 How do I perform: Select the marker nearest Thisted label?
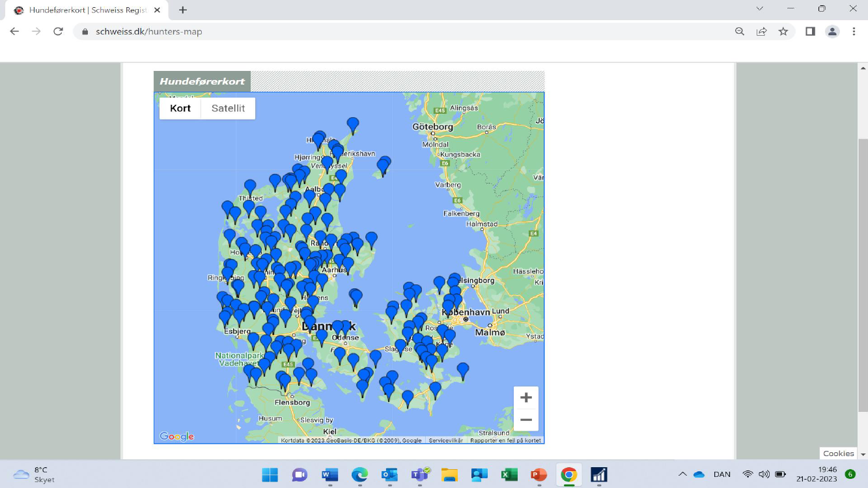pos(250,187)
